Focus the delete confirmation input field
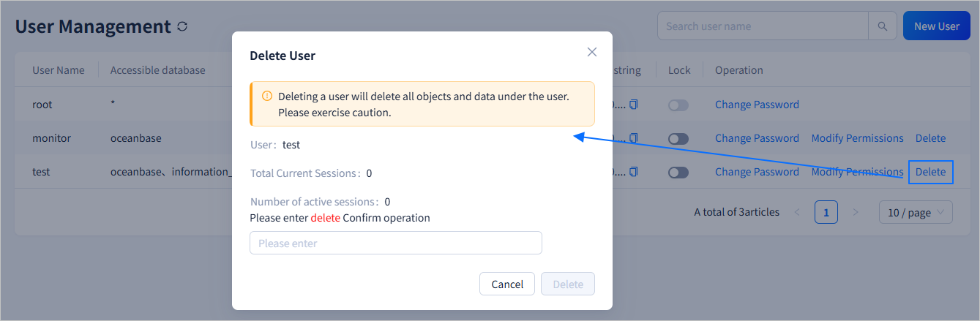The height and width of the screenshot is (321, 980). (x=395, y=243)
